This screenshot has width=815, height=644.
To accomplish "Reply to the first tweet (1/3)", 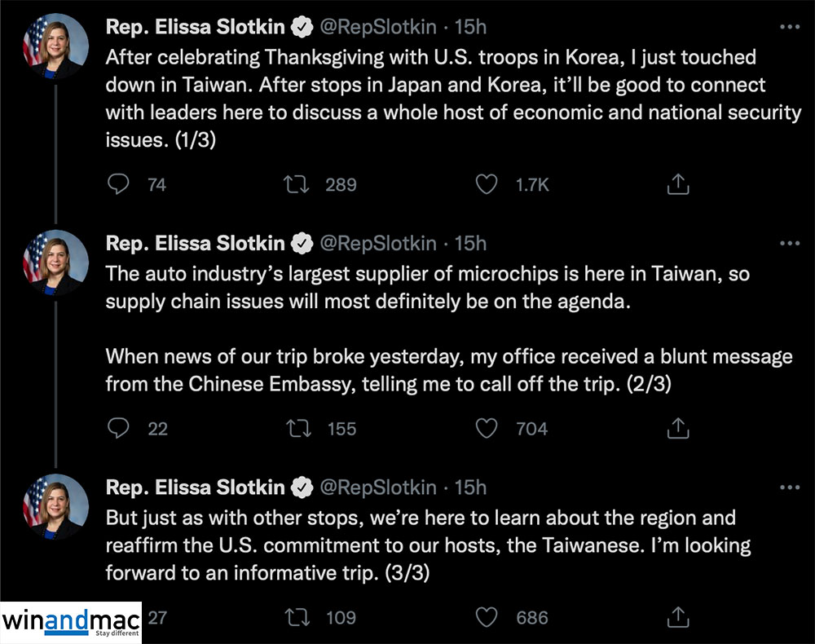I will pos(119,185).
